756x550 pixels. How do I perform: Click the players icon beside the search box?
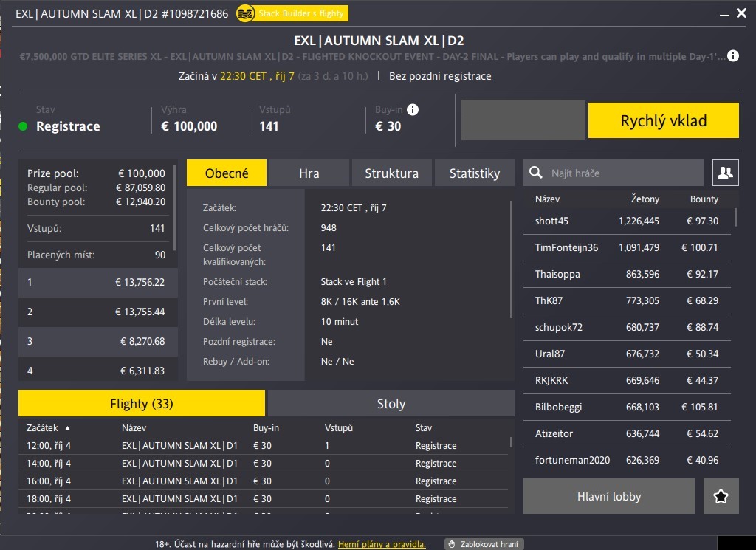point(725,172)
